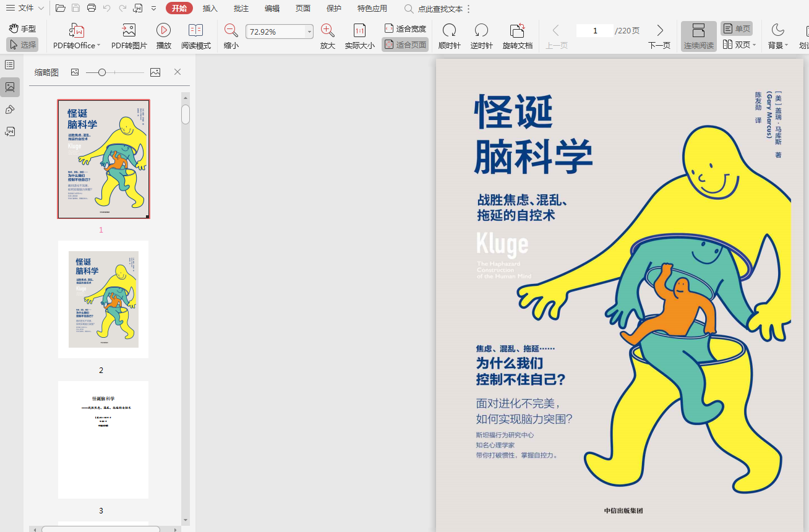Toggle 连续阅读 continuous reading mode
Screen dimensions: 809x532
point(698,36)
